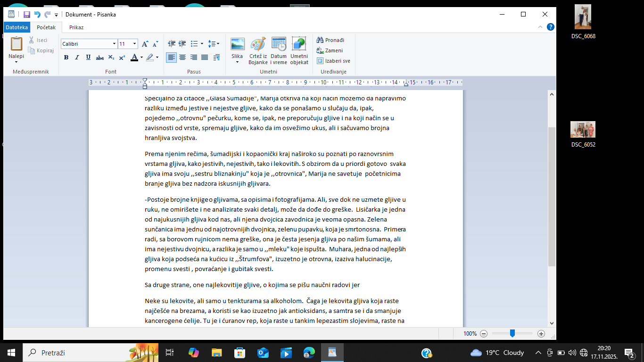Apply subscript formatting
Image resolution: width=644 pixels, height=362 pixels.
tap(111, 58)
